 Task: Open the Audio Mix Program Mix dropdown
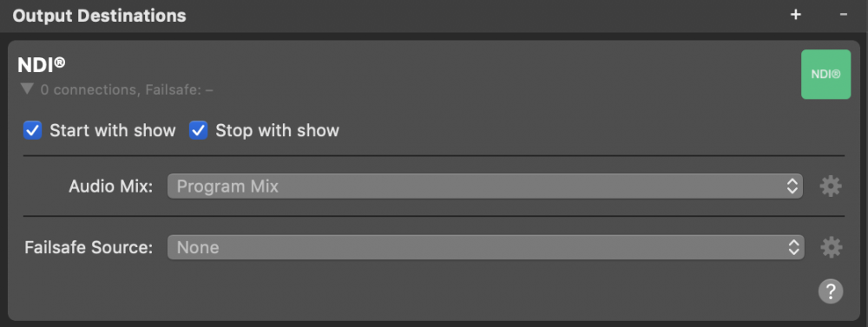(485, 186)
